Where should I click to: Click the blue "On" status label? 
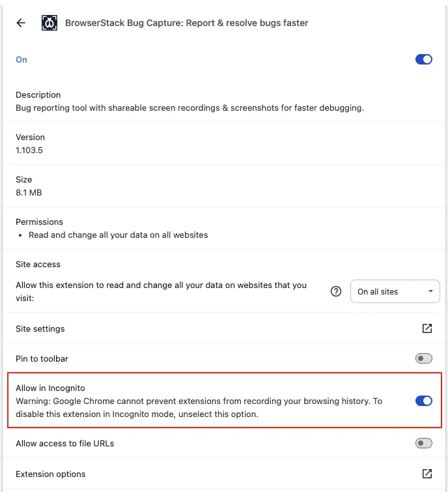point(21,59)
